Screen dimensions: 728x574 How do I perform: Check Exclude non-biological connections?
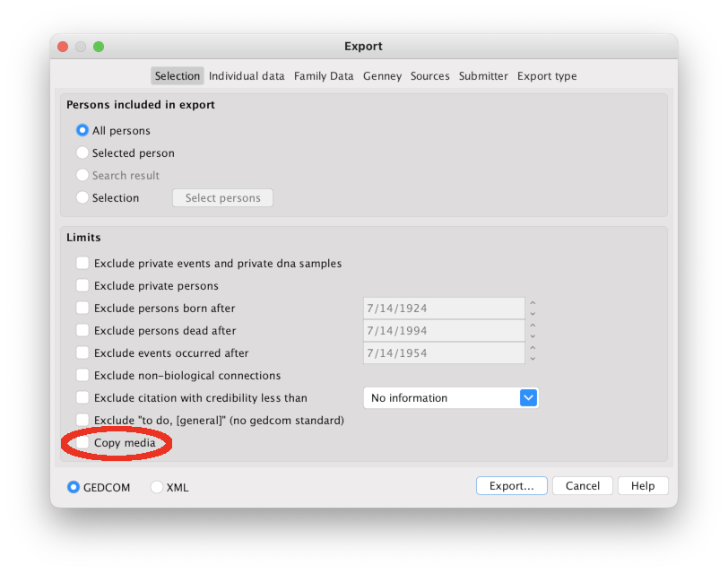(x=83, y=376)
